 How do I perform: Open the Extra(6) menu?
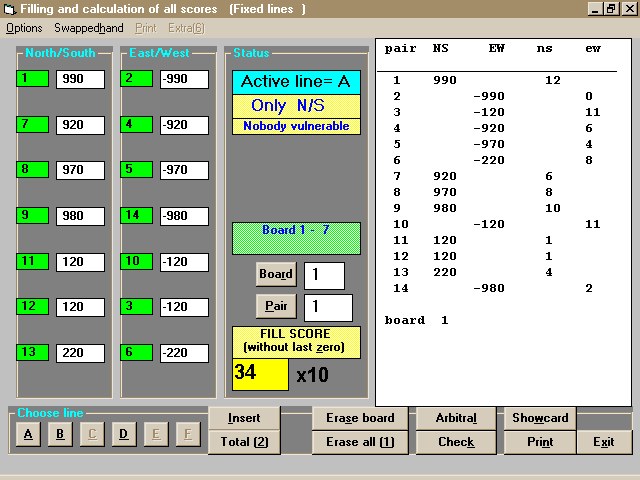coord(186,28)
